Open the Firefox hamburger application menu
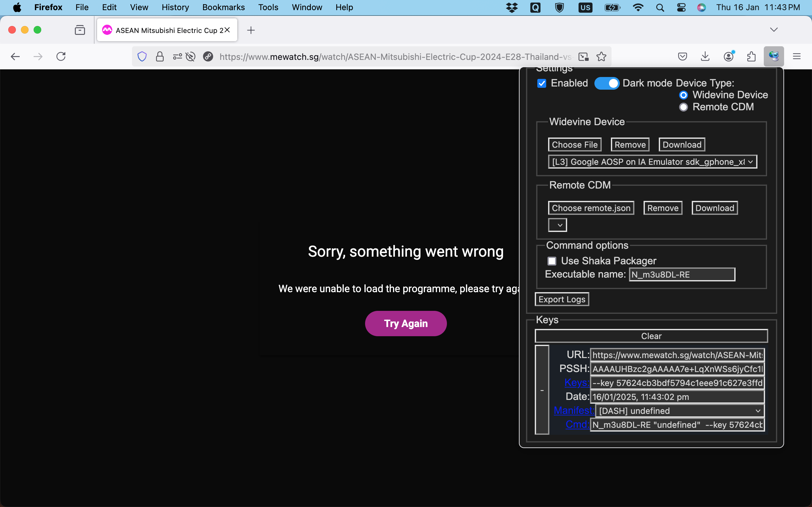Image resolution: width=812 pixels, height=507 pixels. [x=796, y=56]
